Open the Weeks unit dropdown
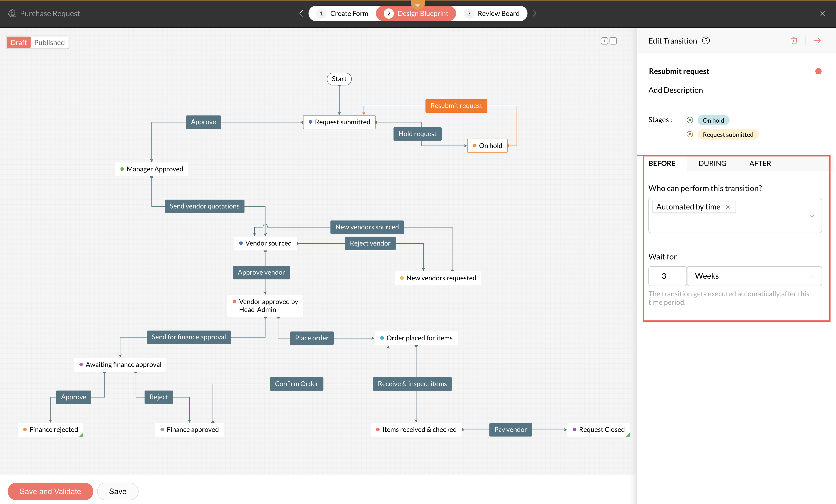Image resolution: width=836 pixels, height=504 pixels. point(812,276)
